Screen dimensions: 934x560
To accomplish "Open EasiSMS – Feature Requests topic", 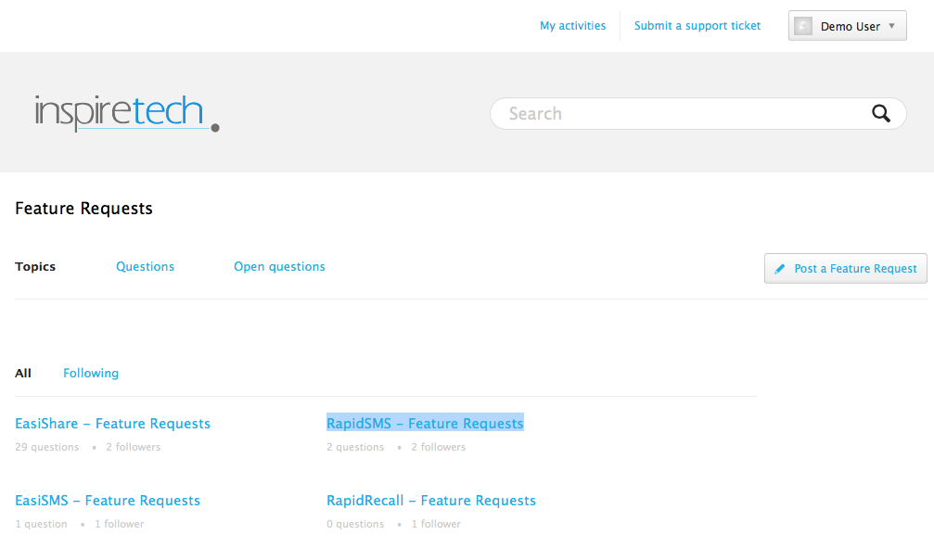I will pos(108,501).
